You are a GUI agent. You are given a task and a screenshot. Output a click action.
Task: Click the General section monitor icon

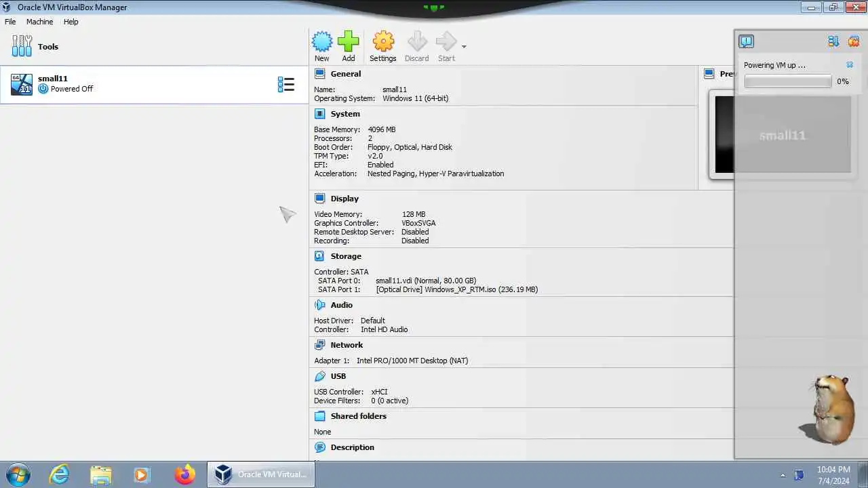320,74
